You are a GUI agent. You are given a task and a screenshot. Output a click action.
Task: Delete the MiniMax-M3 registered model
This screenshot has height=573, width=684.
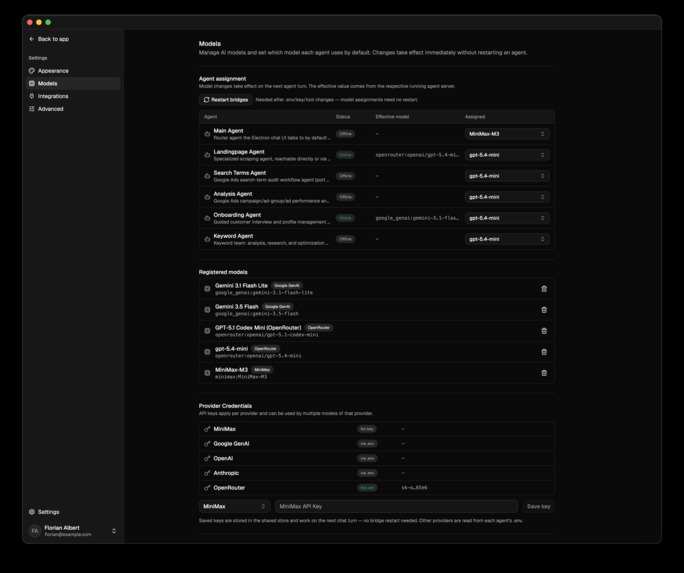point(544,373)
